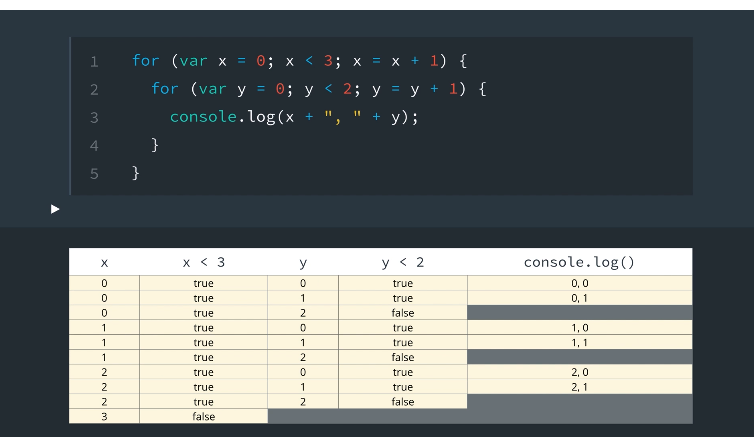Click 'false' in y < 2 column where x is 0
The image size is (754, 437).
[403, 313]
